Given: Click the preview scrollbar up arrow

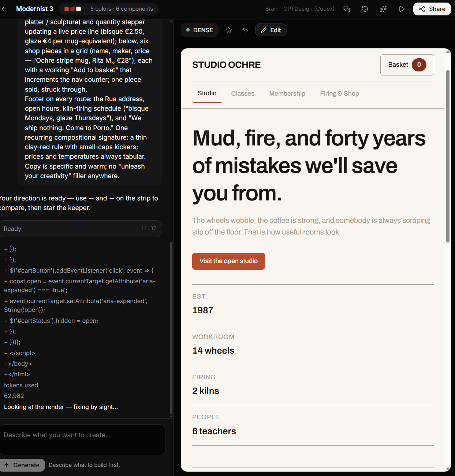Looking at the screenshot, I should tap(448, 52).
